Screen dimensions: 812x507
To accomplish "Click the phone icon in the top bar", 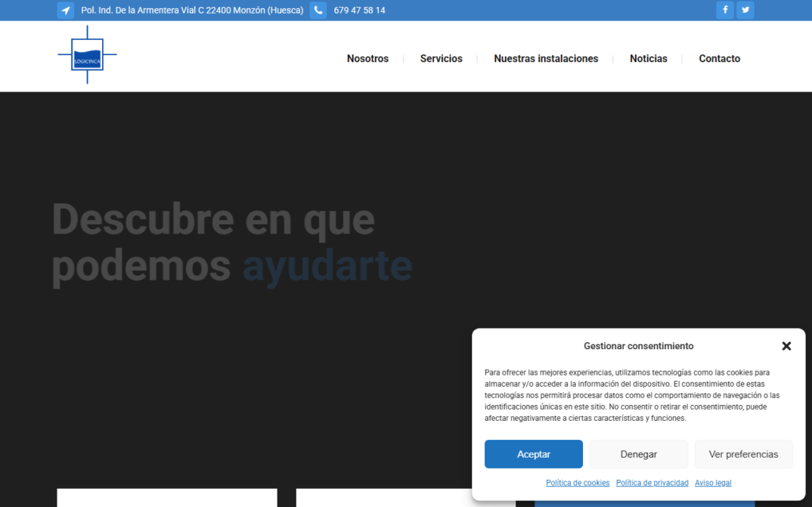I will point(318,11).
